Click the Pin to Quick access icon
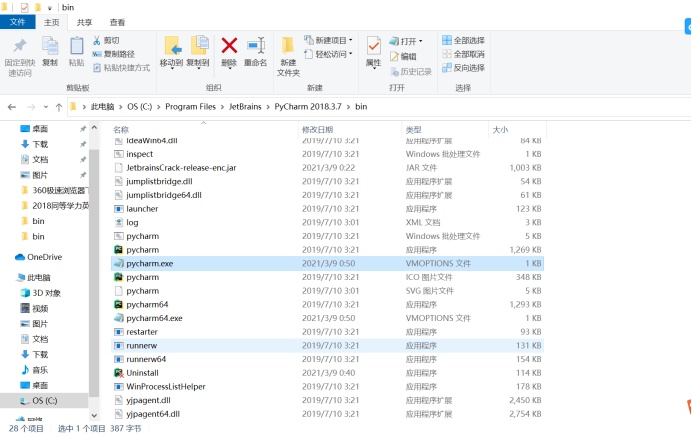This screenshot has width=692, height=437. [19, 46]
